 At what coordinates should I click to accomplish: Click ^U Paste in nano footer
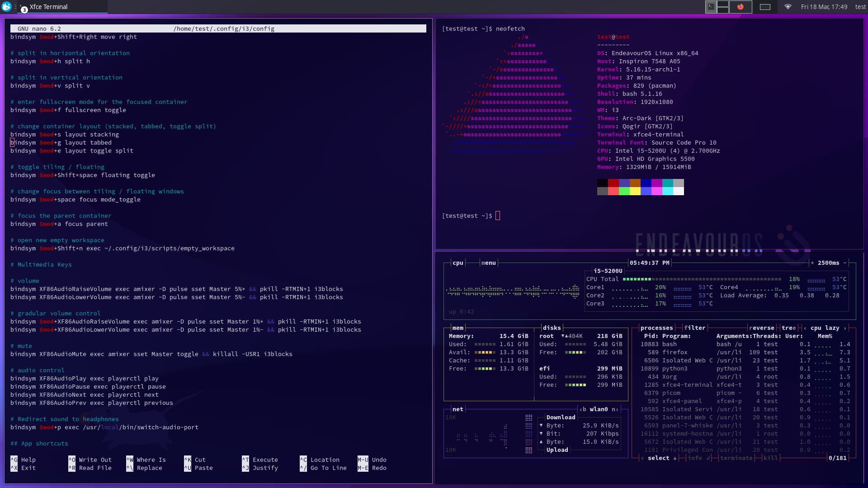tap(198, 468)
